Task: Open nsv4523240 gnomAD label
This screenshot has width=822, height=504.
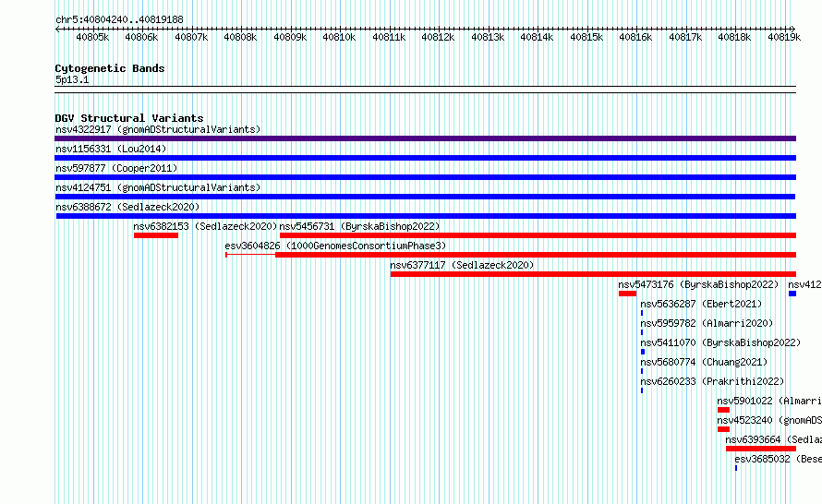Action: click(769, 420)
